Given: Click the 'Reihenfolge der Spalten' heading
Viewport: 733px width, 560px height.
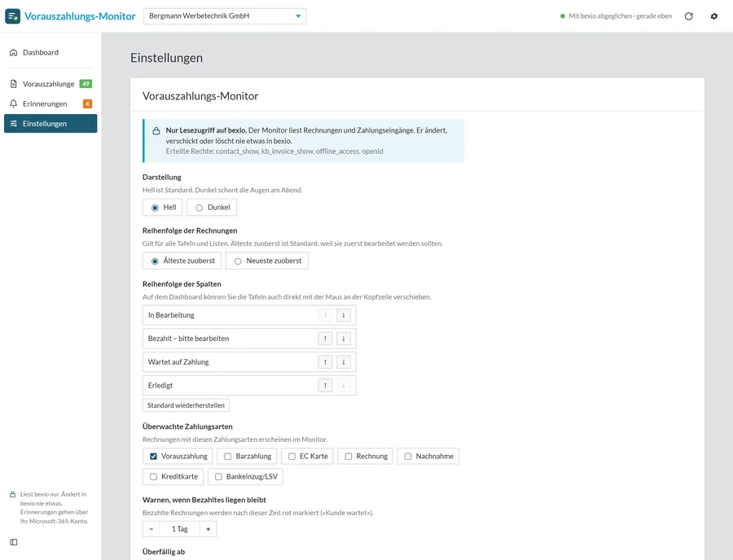Looking at the screenshot, I should (182, 284).
